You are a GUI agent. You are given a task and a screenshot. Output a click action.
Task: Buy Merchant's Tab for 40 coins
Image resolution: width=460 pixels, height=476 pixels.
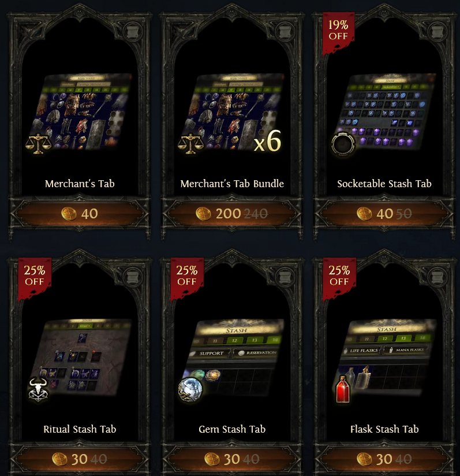(x=80, y=214)
